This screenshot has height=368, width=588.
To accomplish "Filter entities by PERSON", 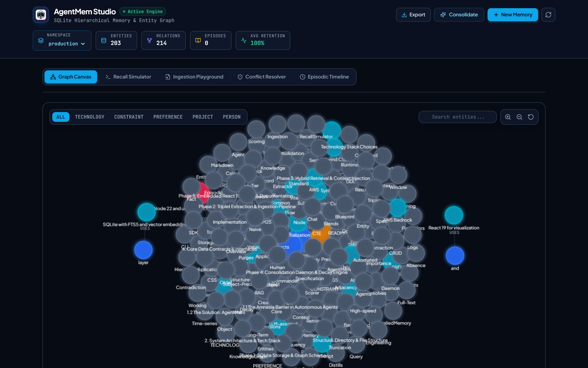I will point(232,117).
